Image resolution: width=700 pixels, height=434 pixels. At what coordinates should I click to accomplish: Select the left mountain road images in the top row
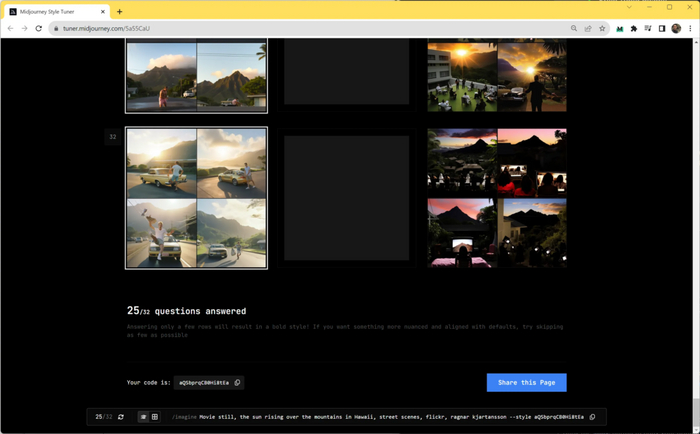pyautogui.click(x=196, y=75)
